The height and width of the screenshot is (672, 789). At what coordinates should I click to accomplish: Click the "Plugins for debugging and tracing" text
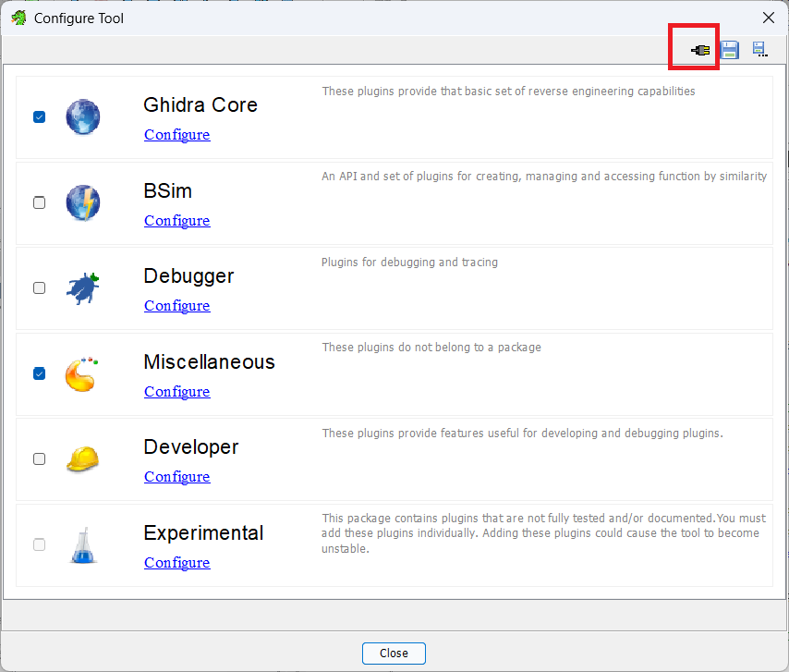pyautogui.click(x=409, y=263)
